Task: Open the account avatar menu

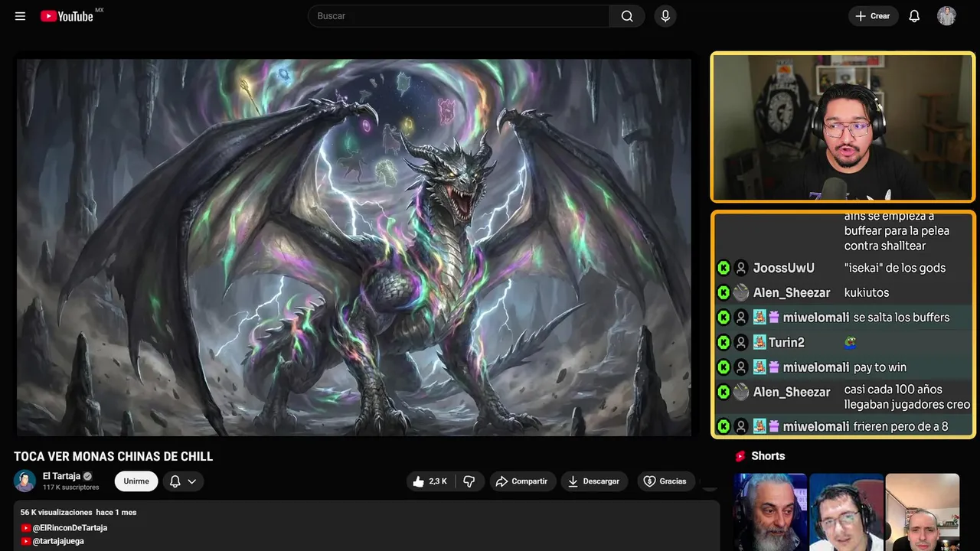Action: (x=946, y=16)
